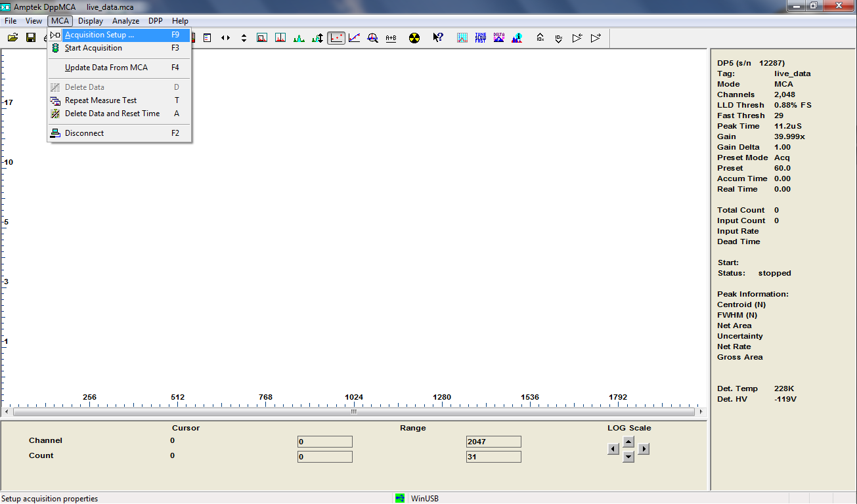Viewport: 857px width, 504px height.
Task: Click Range channel end field 2047
Action: point(493,442)
